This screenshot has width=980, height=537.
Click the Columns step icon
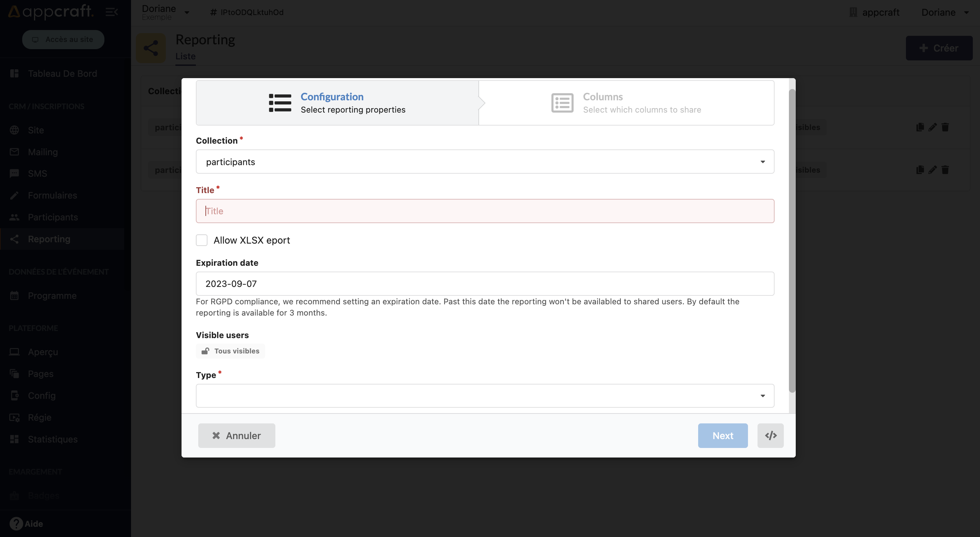click(562, 103)
